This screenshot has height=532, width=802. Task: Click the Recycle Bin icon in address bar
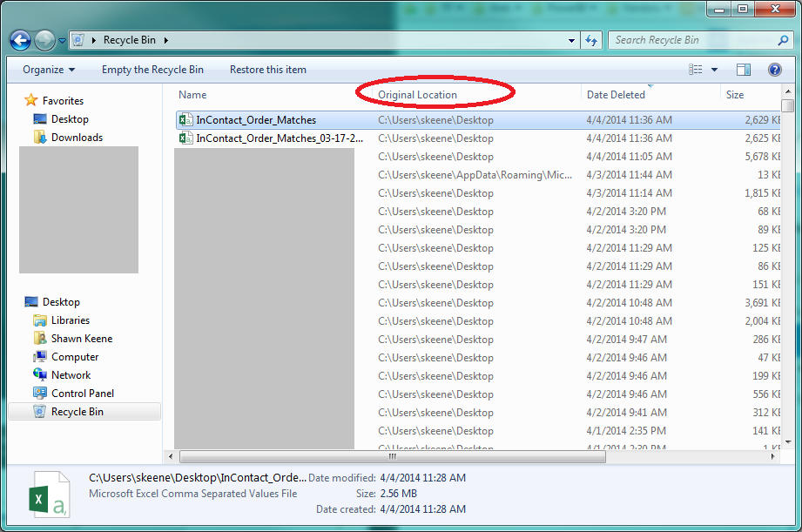[x=78, y=40]
